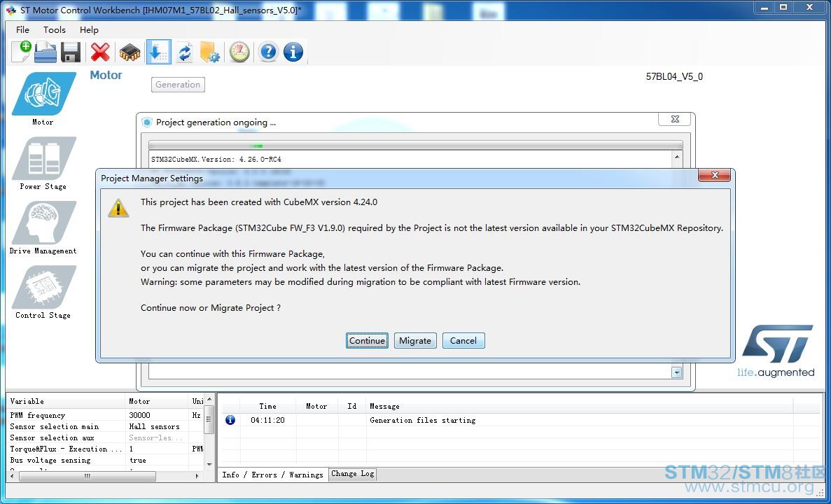
Task: Click the Generation files starting message
Action: coord(422,420)
